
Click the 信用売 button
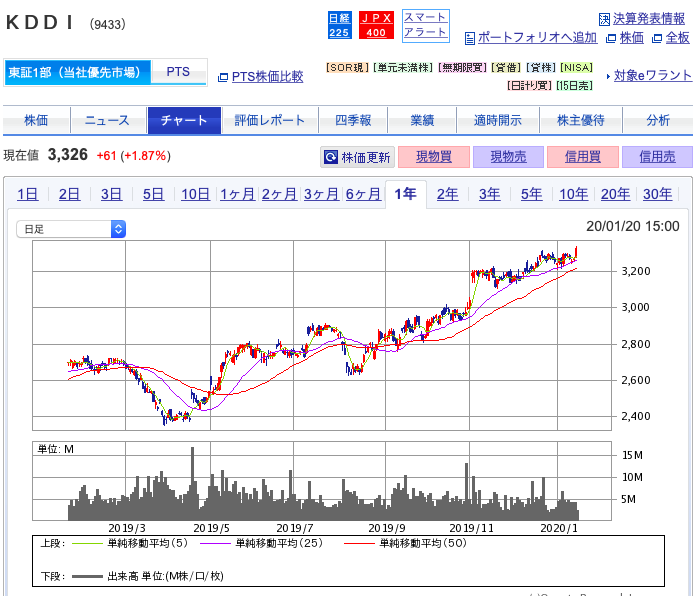point(657,157)
